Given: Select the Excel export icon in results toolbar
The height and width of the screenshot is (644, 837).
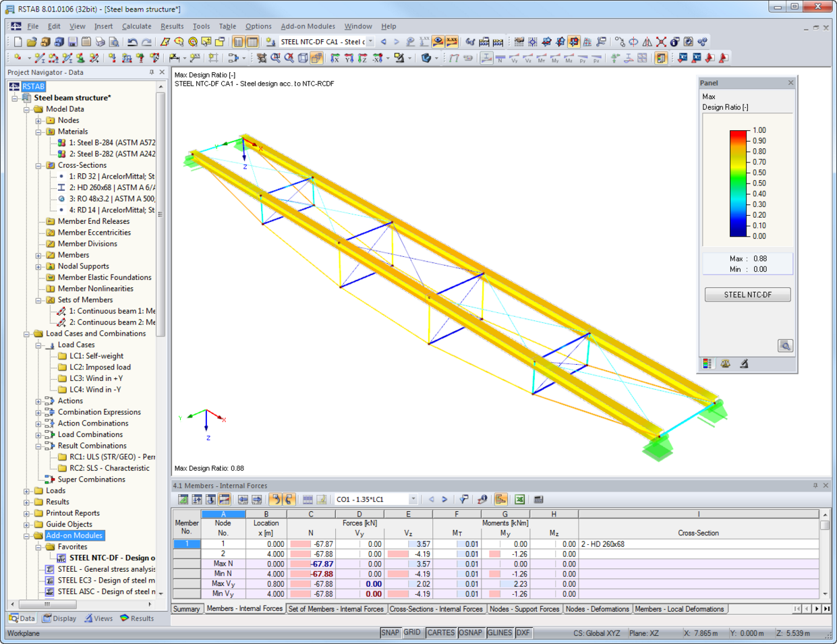Looking at the screenshot, I should [520, 500].
